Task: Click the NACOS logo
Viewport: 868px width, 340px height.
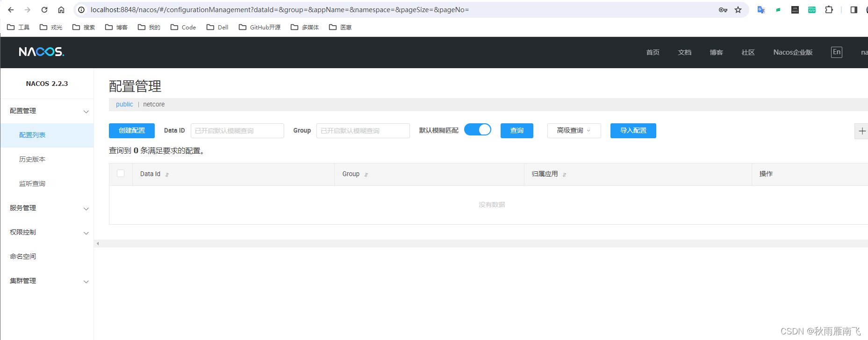Action: (42, 52)
